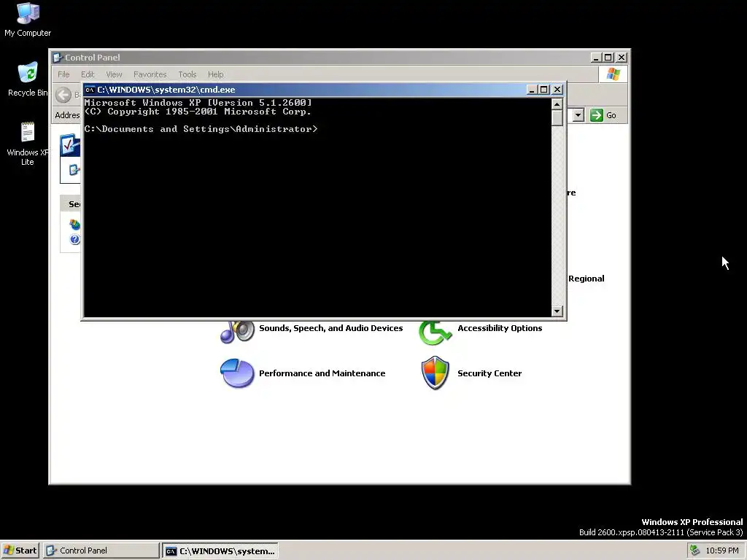Close the Control Panel window
Viewport: 747px width, 560px height.
pyautogui.click(x=622, y=58)
